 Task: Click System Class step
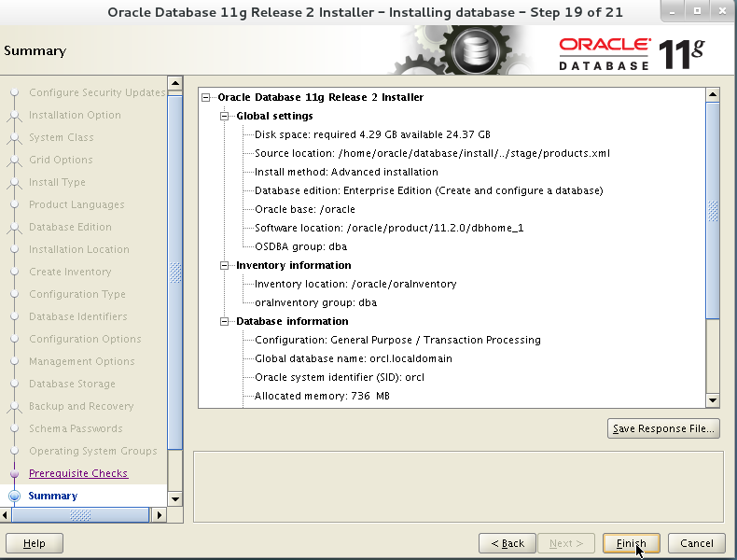click(61, 137)
